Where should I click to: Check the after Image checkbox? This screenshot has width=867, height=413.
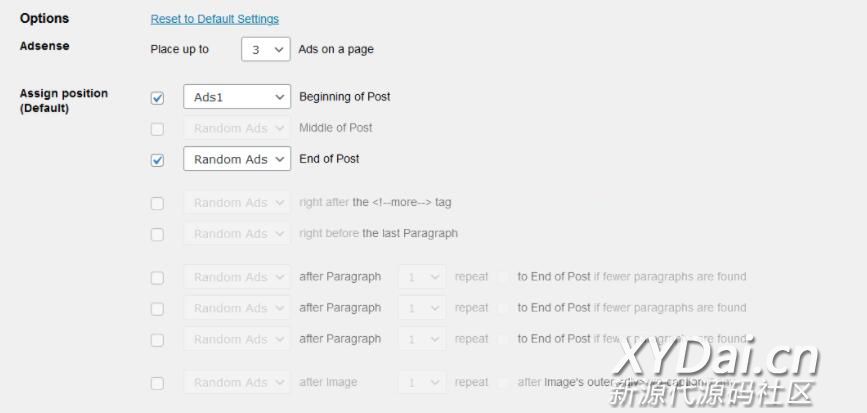point(157,383)
